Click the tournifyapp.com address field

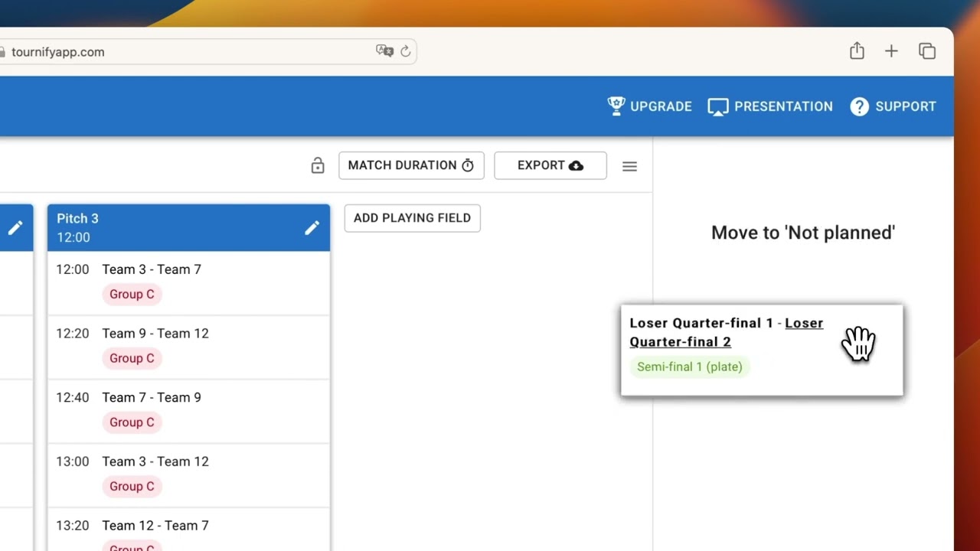(207, 52)
